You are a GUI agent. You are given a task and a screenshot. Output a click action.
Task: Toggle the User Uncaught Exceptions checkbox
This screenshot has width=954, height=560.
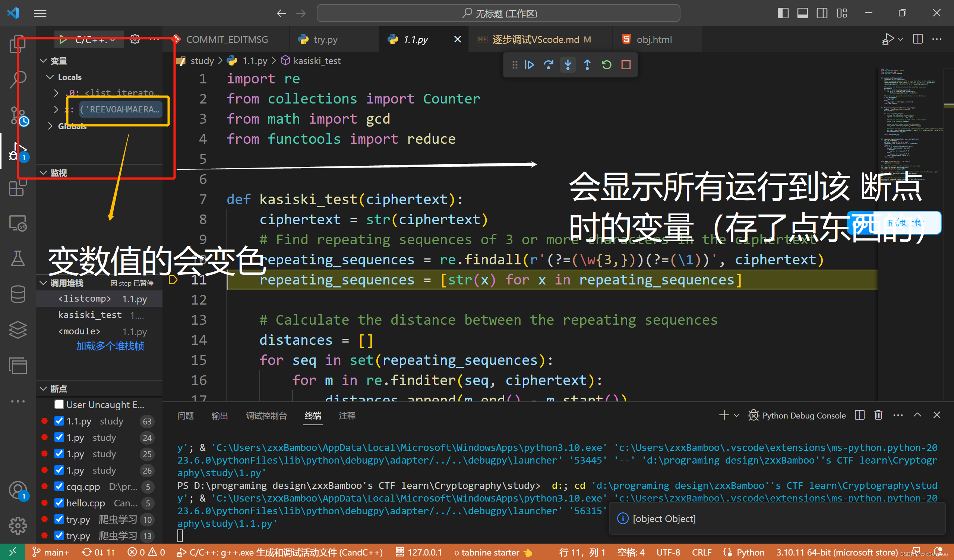pyautogui.click(x=59, y=404)
